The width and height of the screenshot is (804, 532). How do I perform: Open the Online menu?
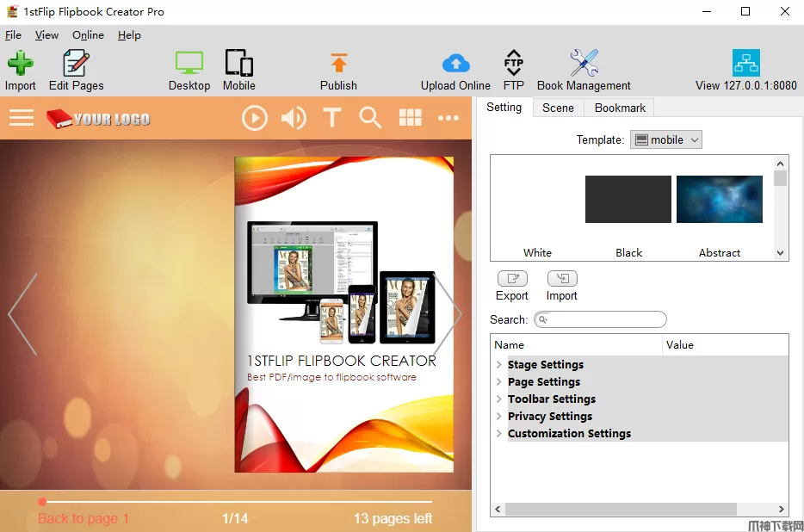(88, 35)
